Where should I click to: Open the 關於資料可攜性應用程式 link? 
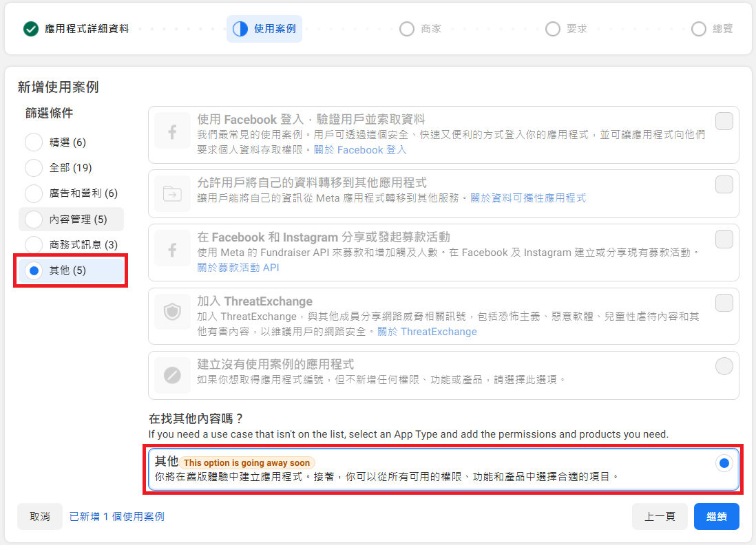(x=528, y=198)
